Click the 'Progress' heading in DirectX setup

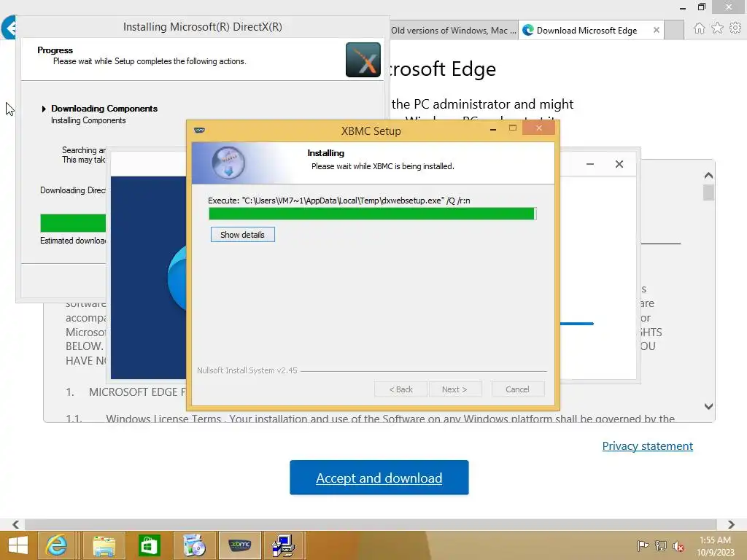click(55, 50)
